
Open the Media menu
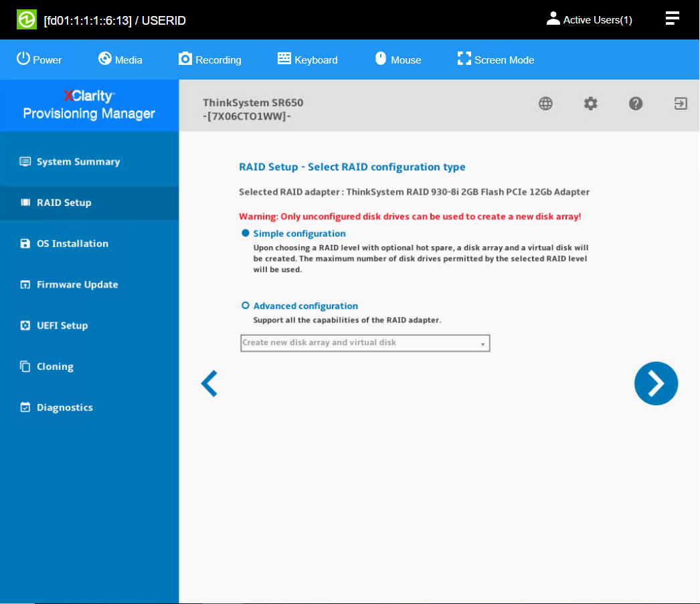point(120,60)
